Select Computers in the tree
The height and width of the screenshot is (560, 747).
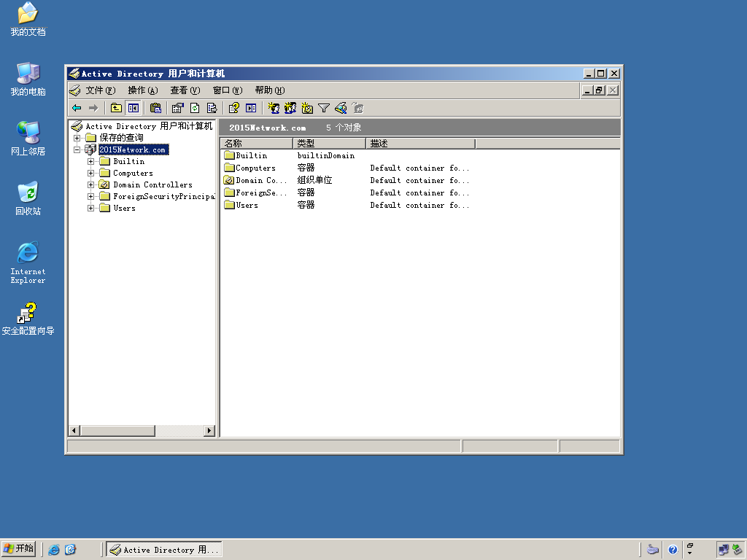(x=133, y=173)
